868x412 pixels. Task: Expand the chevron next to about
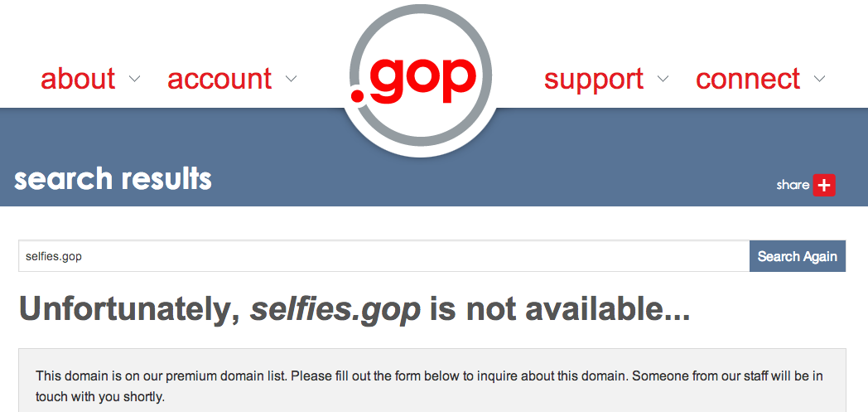coord(134,79)
